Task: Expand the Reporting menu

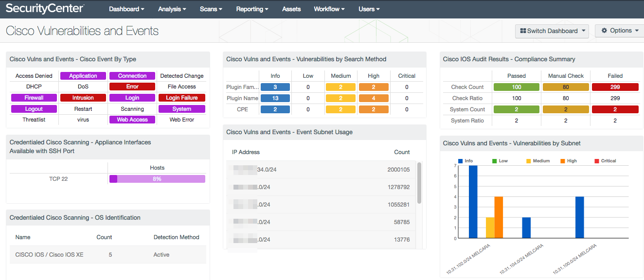Action: (252, 9)
